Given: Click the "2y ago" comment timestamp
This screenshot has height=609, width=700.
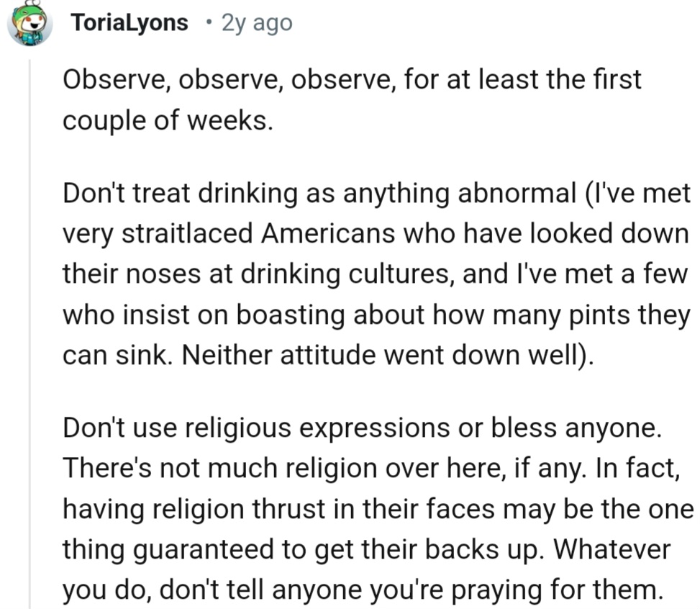Looking at the screenshot, I should 257,23.
